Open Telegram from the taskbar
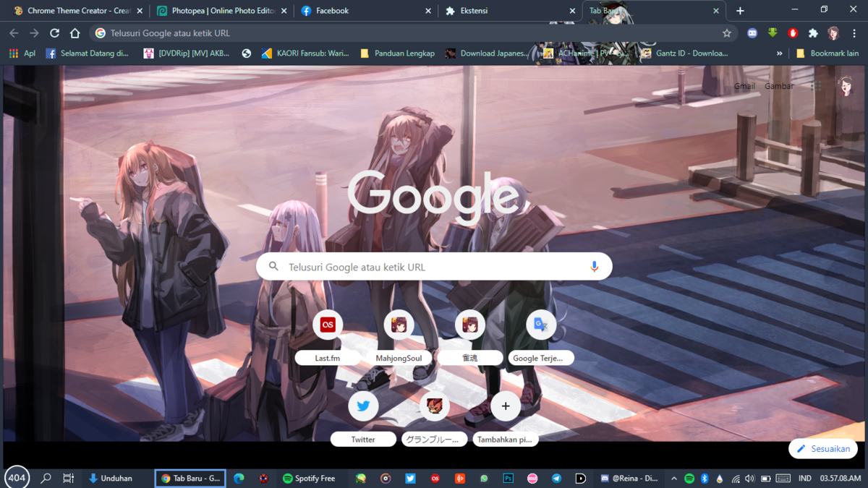 (556, 479)
